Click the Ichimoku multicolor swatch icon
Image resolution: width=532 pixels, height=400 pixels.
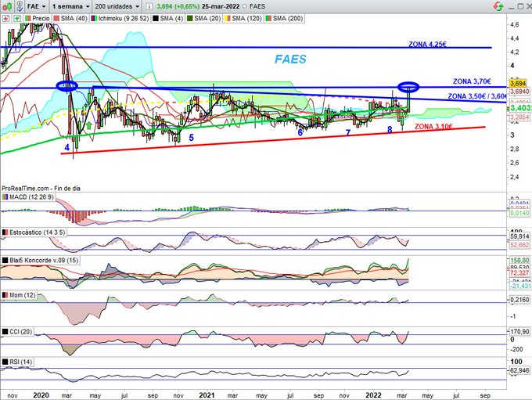95,18
